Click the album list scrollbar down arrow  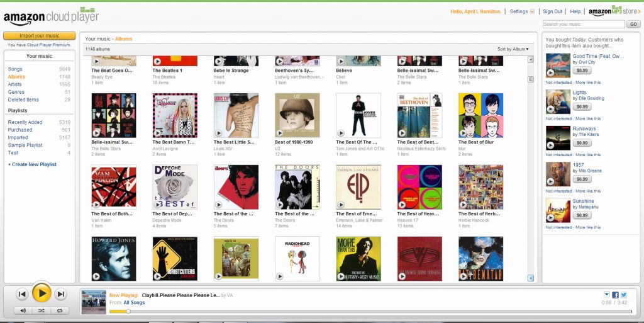point(531,278)
